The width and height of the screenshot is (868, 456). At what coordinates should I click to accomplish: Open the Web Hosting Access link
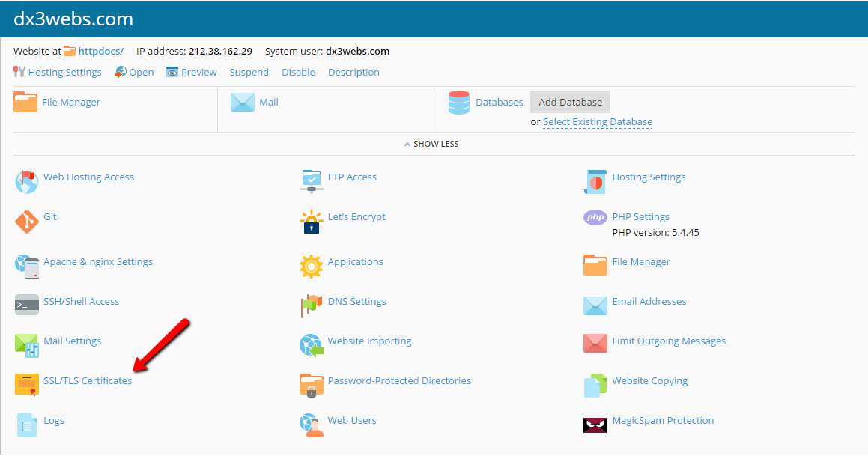(x=88, y=177)
